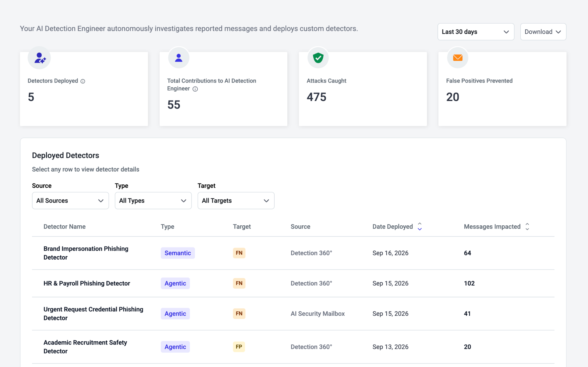This screenshot has width=588, height=367.
Task: Click the Source column header
Action: point(300,227)
